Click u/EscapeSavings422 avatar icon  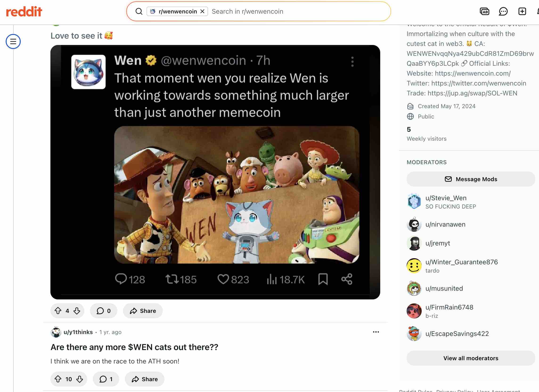point(414,334)
